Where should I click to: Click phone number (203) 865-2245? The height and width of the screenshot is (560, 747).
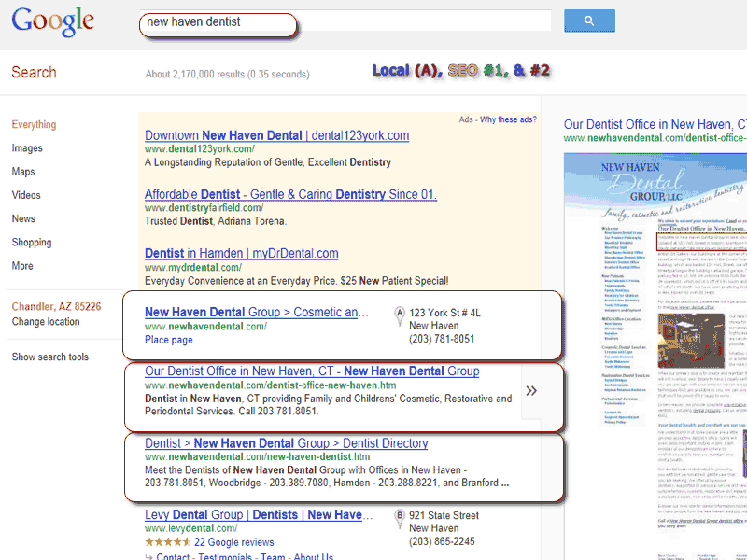442,541
